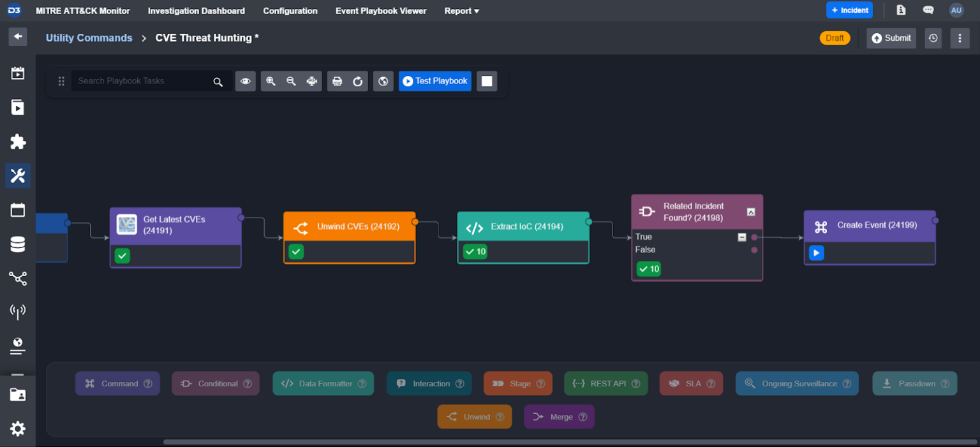The image size is (980, 447).
Task: Open the chat messages icon
Action: coord(928,10)
